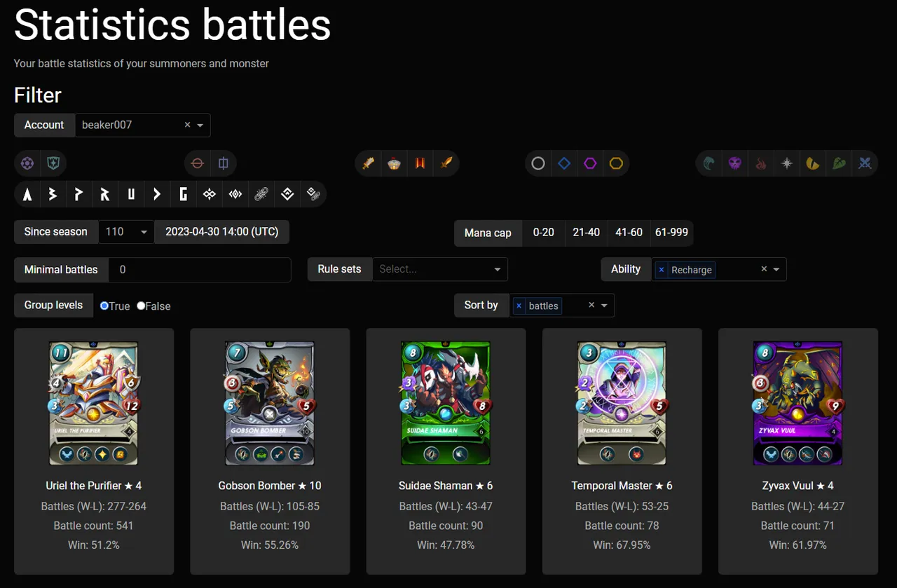This screenshot has width=897, height=588.
Task: Toggle the 41-60 mana cap filter
Action: click(629, 233)
